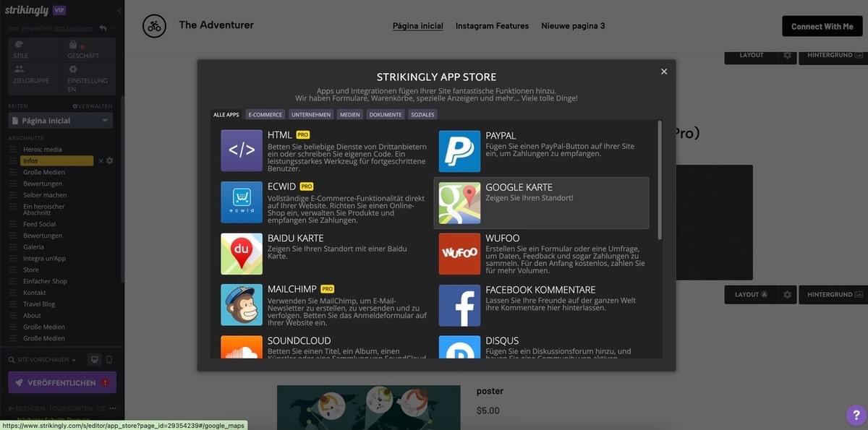868x430 pixels.
Task: Switch to the Soziales tab
Action: coord(422,114)
